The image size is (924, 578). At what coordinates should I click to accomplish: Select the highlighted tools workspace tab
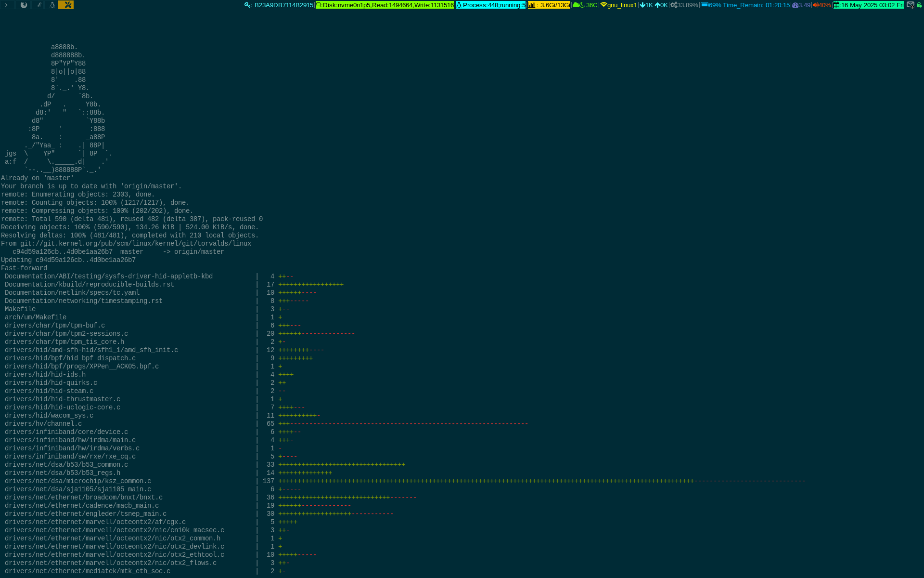pyautogui.click(x=67, y=5)
